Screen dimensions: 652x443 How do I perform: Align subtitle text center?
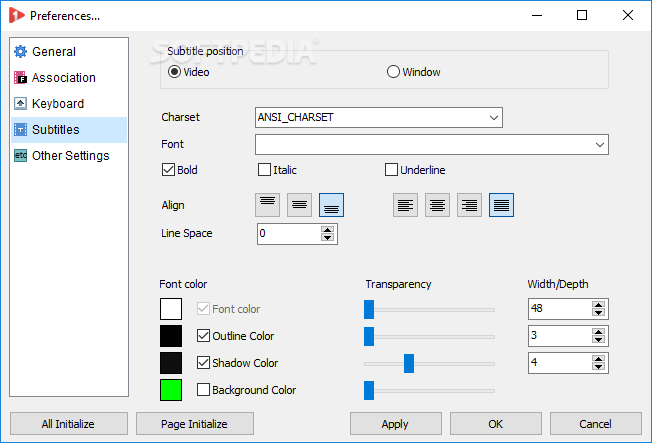click(437, 205)
